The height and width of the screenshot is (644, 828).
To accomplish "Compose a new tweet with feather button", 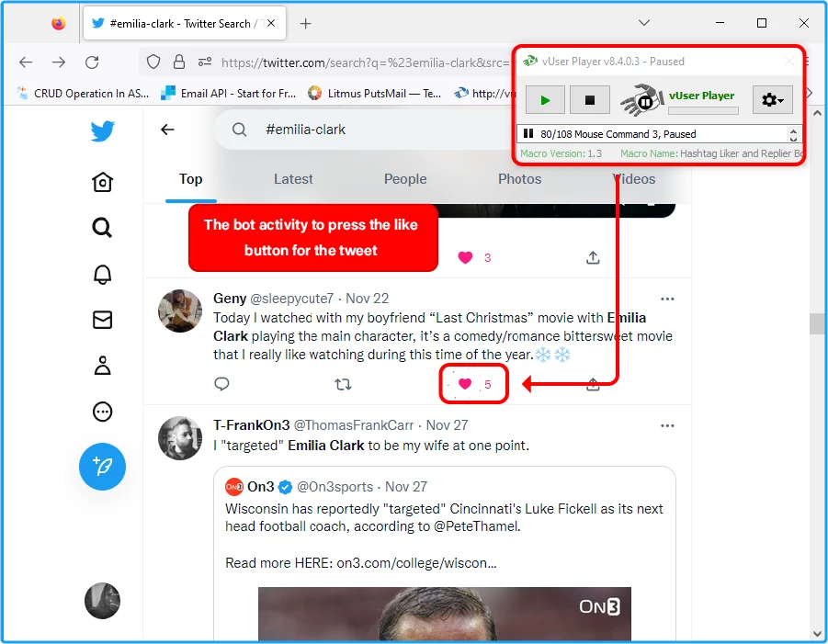I will pyautogui.click(x=102, y=466).
